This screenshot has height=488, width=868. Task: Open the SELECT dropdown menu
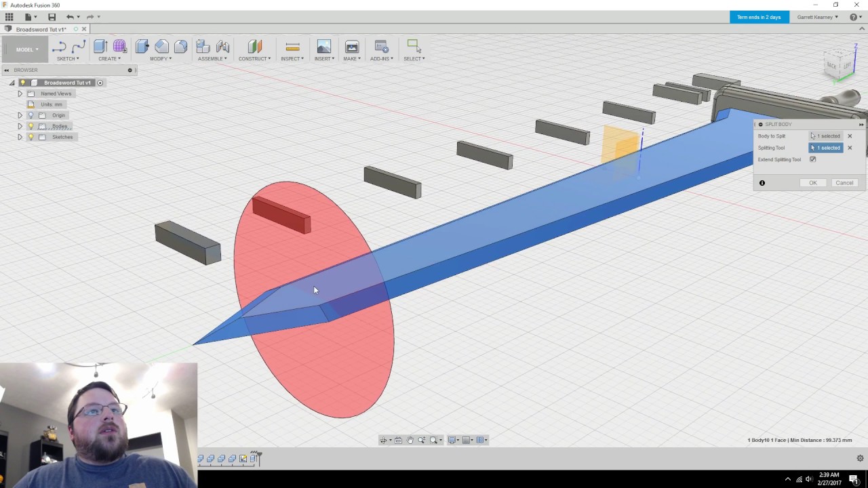click(x=414, y=58)
